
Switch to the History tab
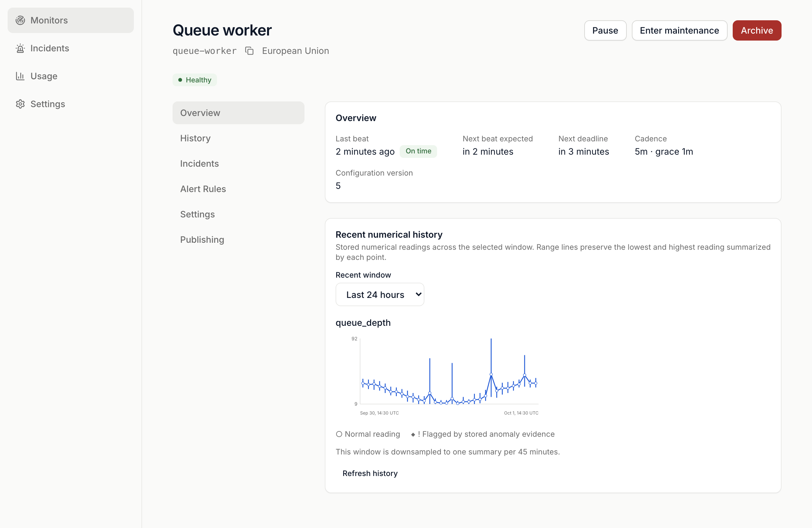(x=238, y=138)
